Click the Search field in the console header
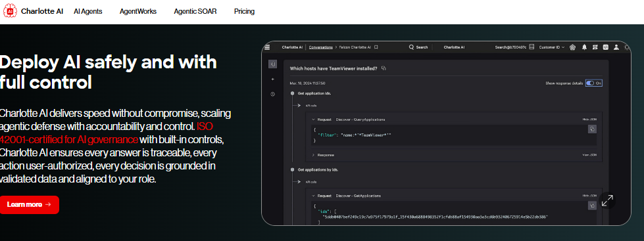The width and height of the screenshot is (644, 241). coord(418,47)
